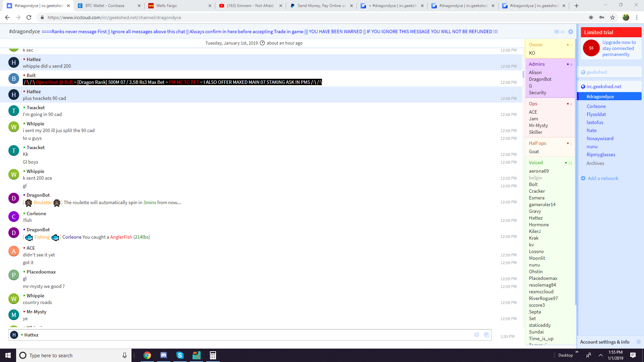
Task: Show hidden system tray icons
Action: tap(600, 355)
